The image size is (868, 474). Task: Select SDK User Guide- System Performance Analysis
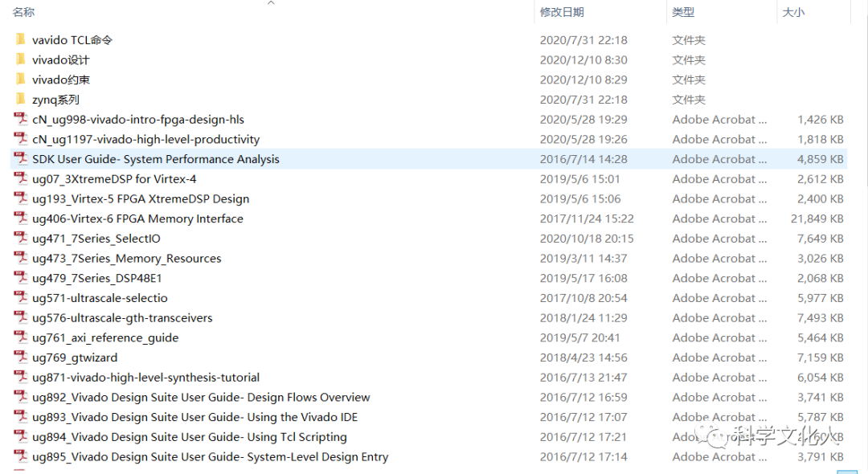click(x=156, y=159)
